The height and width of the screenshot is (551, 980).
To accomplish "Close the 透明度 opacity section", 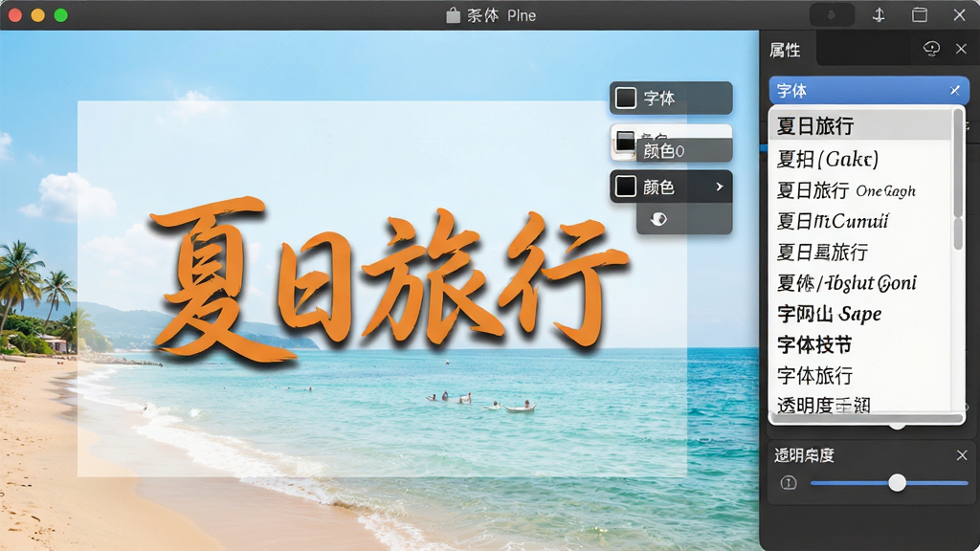I will [x=962, y=455].
